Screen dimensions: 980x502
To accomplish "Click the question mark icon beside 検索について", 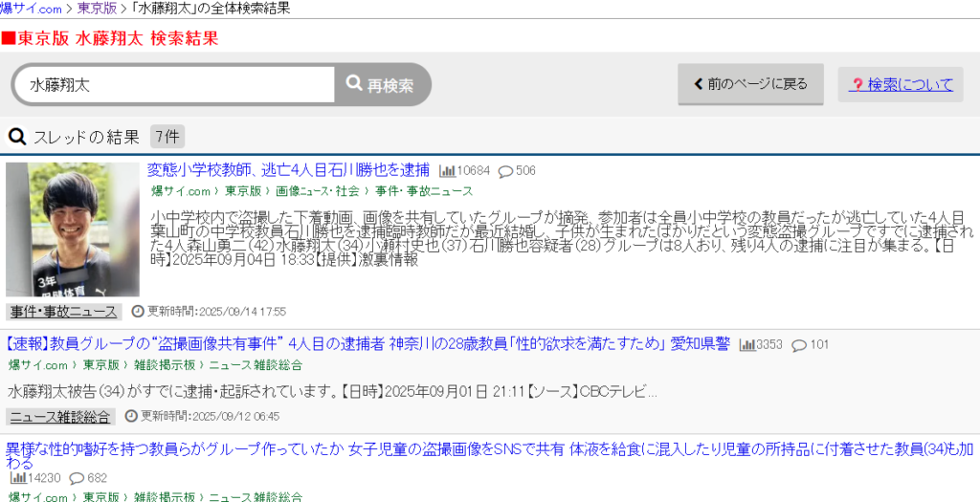I will pyautogui.click(x=857, y=85).
